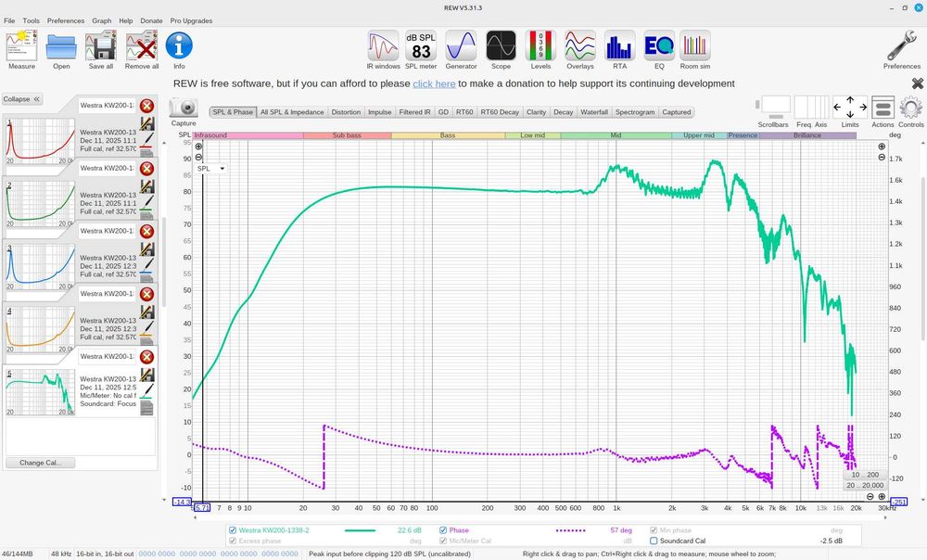The width and height of the screenshot is (927, 560).
Task: Set frequency range with 10 .. 200 button
Action: (x=865, y=475)
